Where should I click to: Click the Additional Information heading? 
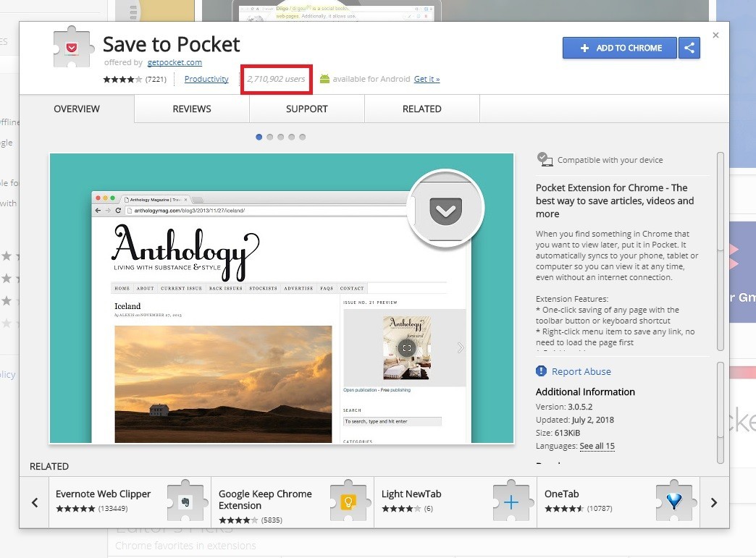point(585,392)
